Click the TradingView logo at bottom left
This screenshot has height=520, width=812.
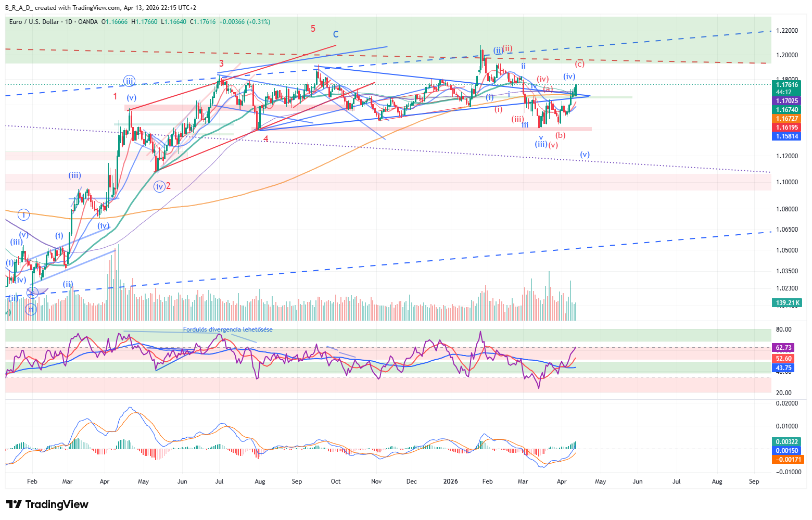tap(47, 504)
